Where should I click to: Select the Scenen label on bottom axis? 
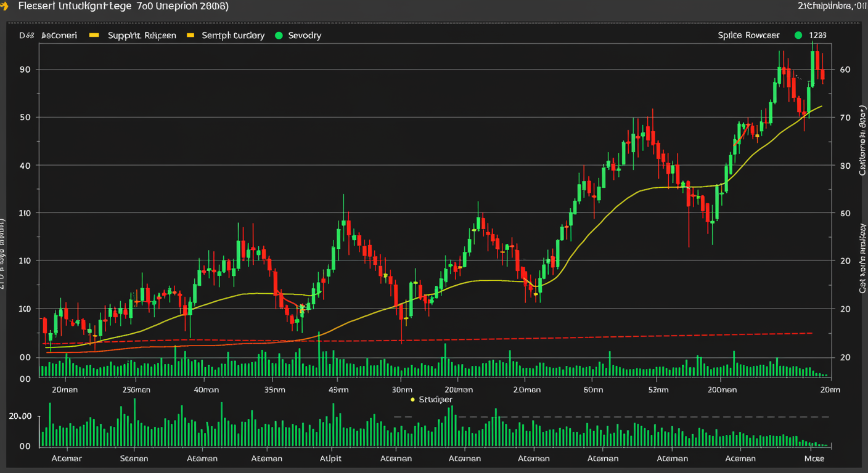(x=134, y=458)
